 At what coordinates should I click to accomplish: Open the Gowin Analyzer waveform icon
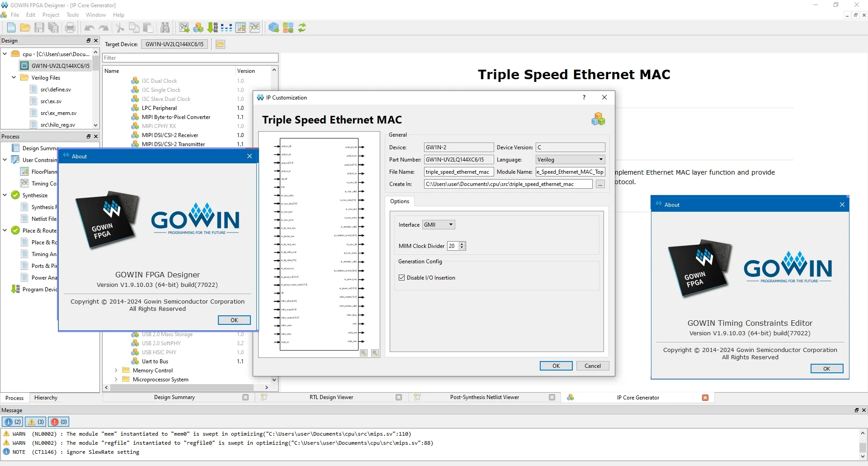255,28
